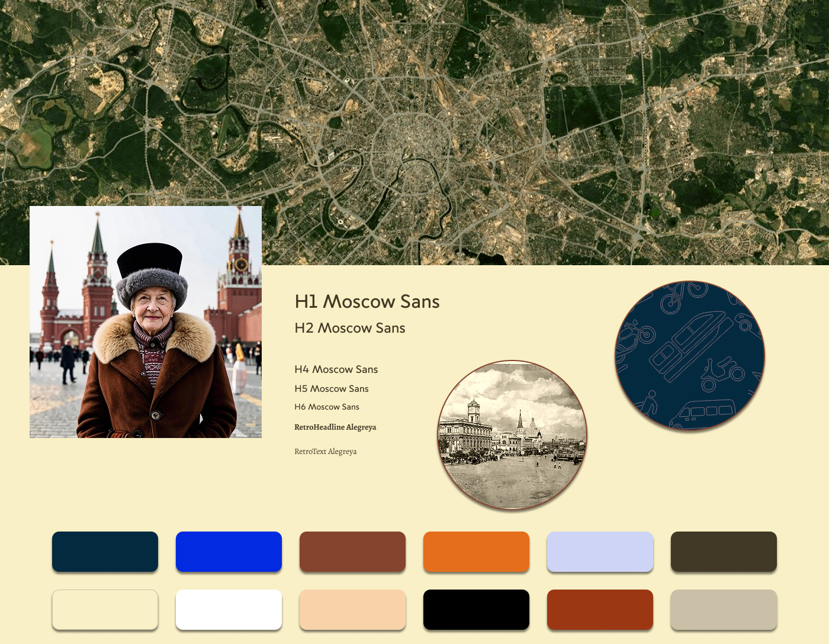Select the RetroHeadline Alegreya text sample
The height and width of the screenshot is (644, 829).
pos(335,427)
